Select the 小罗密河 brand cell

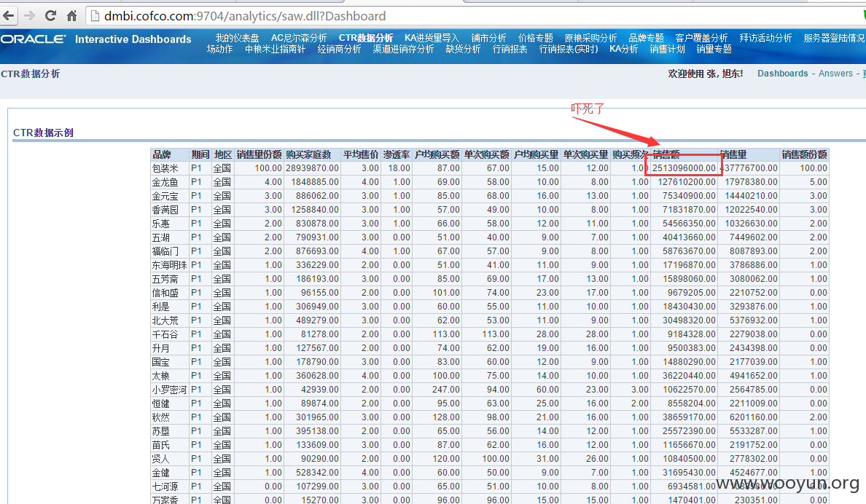coord(170,390)
